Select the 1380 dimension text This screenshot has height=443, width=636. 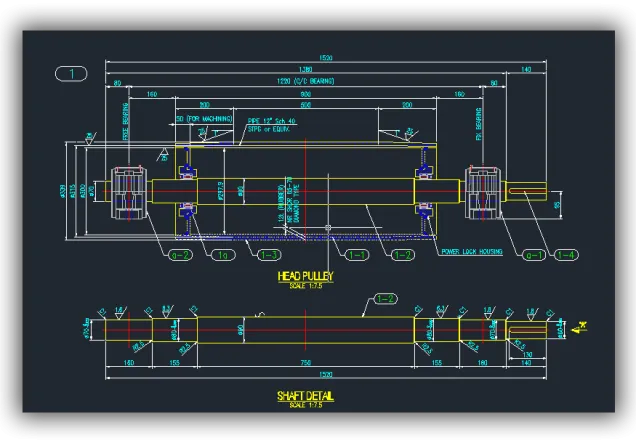tap(305, 70)
